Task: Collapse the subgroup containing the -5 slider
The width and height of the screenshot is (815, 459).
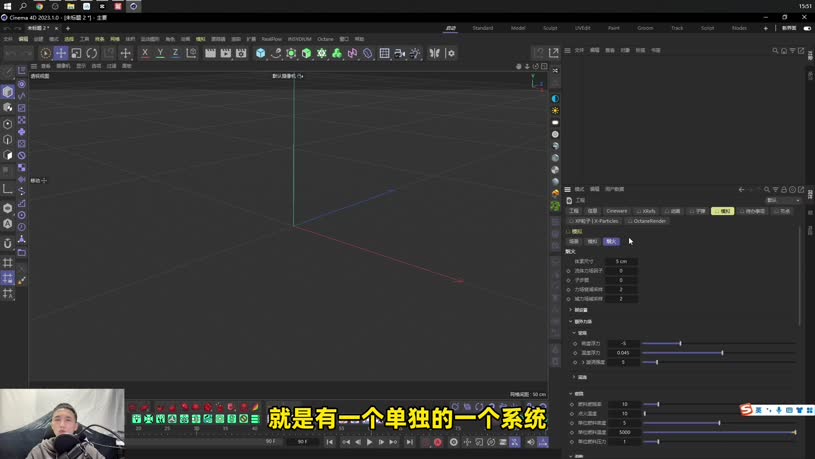Action: [574, 333]
